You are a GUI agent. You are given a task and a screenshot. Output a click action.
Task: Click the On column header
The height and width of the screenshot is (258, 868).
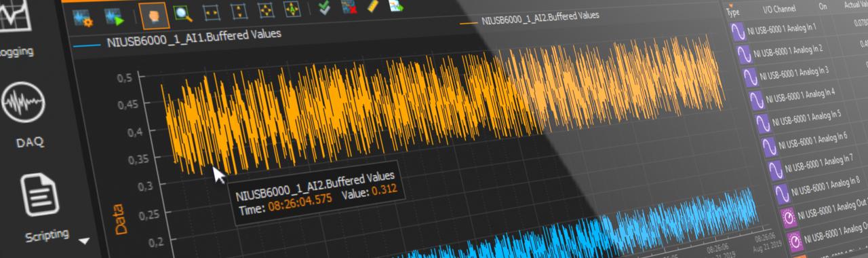coord(823,6)
